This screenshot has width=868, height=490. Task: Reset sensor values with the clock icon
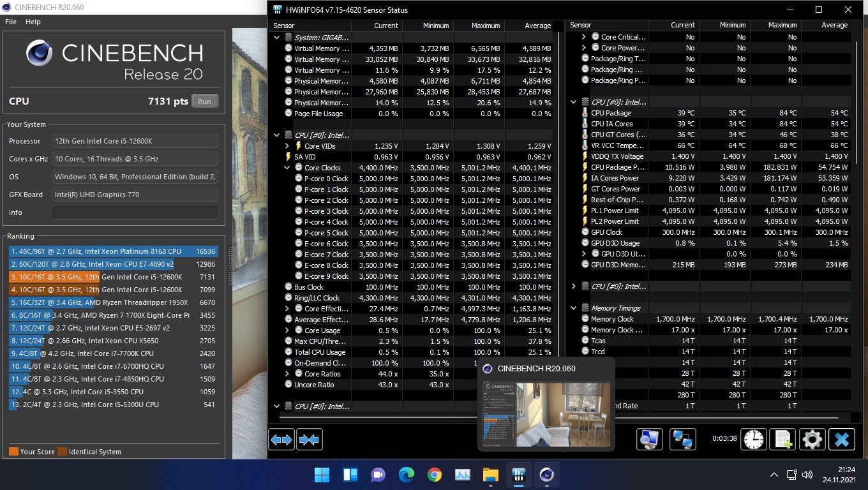(754, 440)
